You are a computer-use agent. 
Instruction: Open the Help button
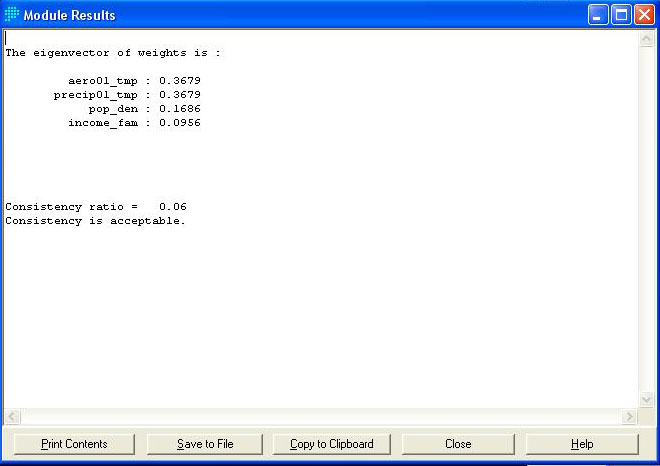click(x=581, y=444)
